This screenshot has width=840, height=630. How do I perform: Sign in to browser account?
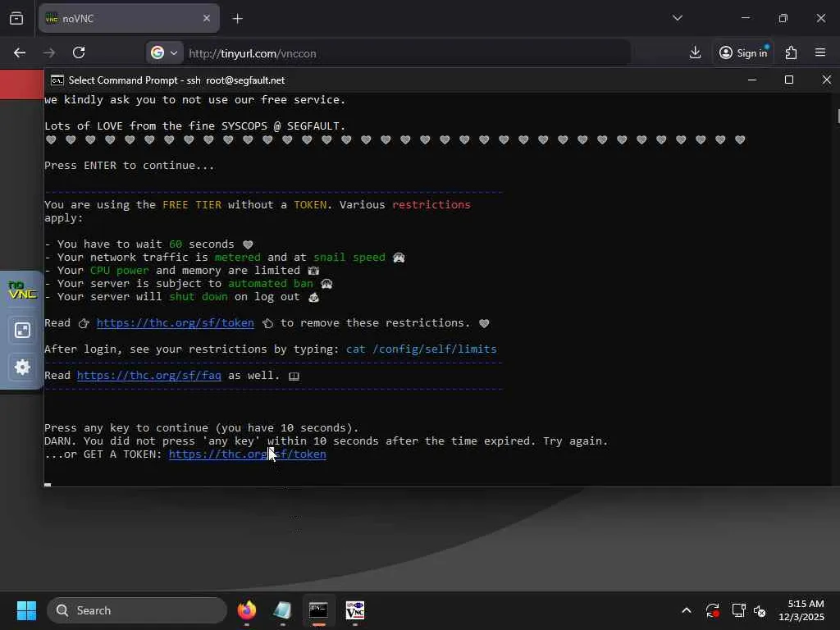(x=743, y=52)
